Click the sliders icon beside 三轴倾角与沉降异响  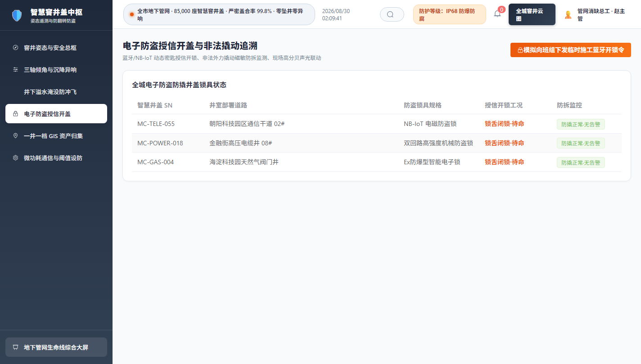[16, 70]
